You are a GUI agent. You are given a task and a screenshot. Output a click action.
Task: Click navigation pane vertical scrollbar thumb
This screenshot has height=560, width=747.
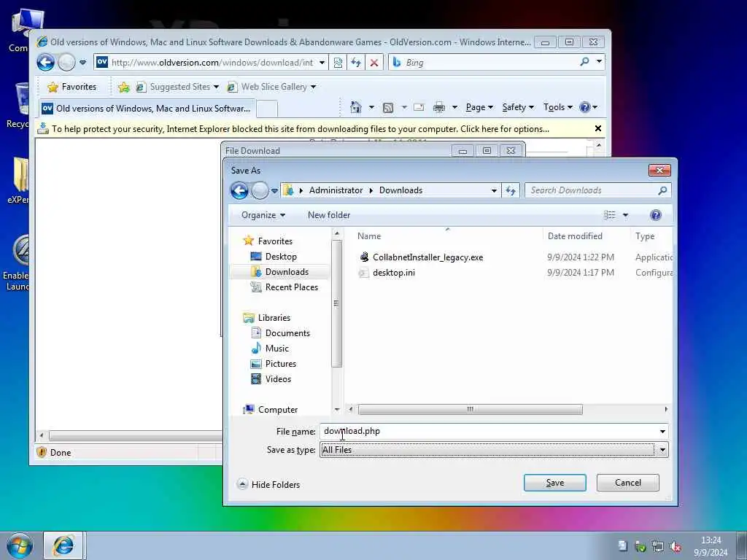pos(336,304)
